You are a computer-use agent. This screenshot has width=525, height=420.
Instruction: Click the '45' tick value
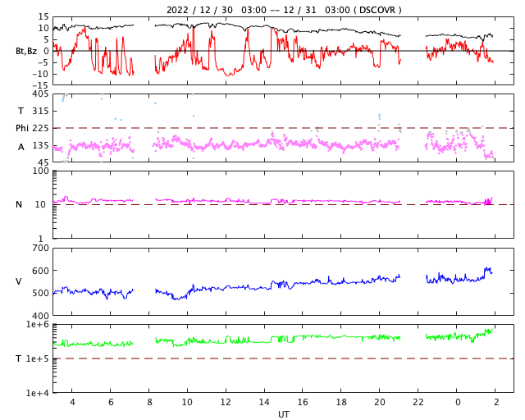[x=43, y=162]
